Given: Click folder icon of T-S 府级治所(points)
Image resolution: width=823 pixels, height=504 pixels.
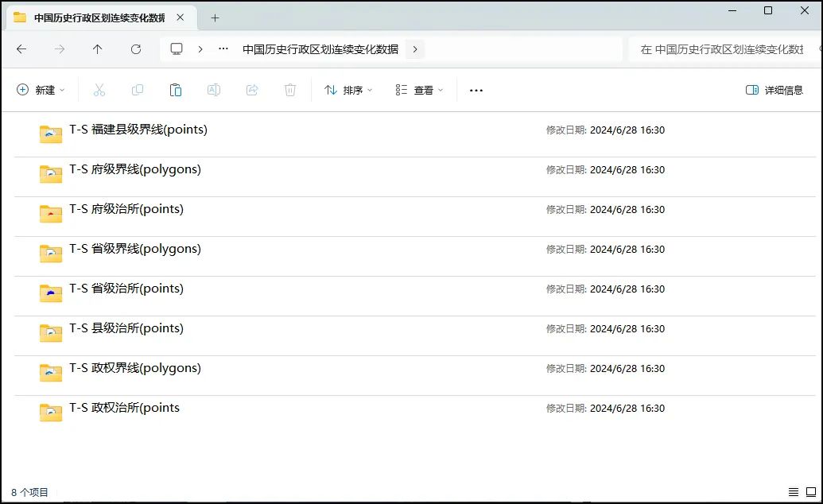Looking at the screenshot, I should [x=51, y=213].
